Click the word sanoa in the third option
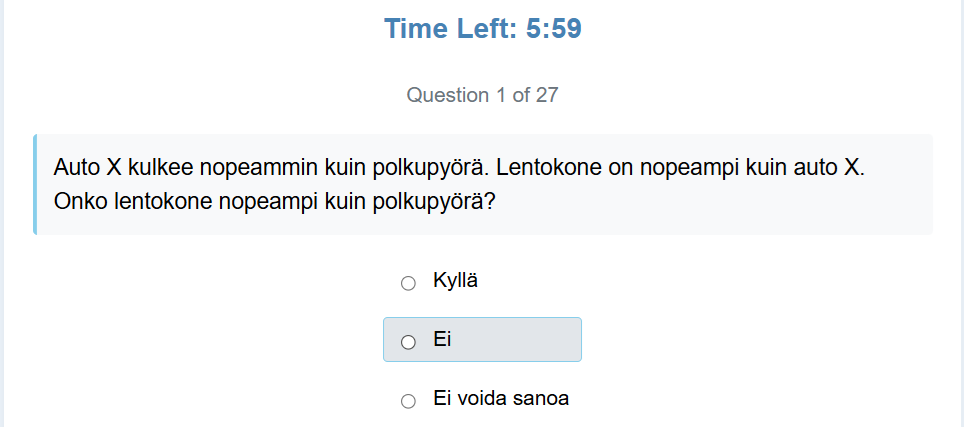This screenshot has height=427, width=964. tap(541, 399)
